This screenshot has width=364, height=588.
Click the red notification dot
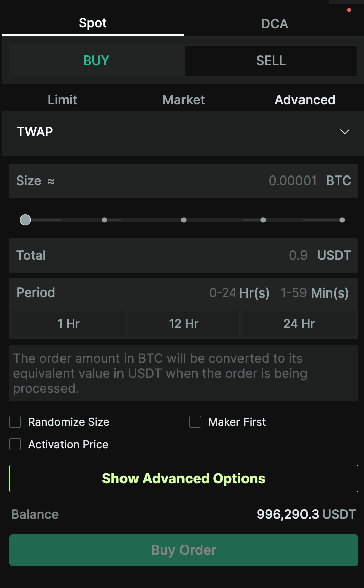(x=349, y=10)
